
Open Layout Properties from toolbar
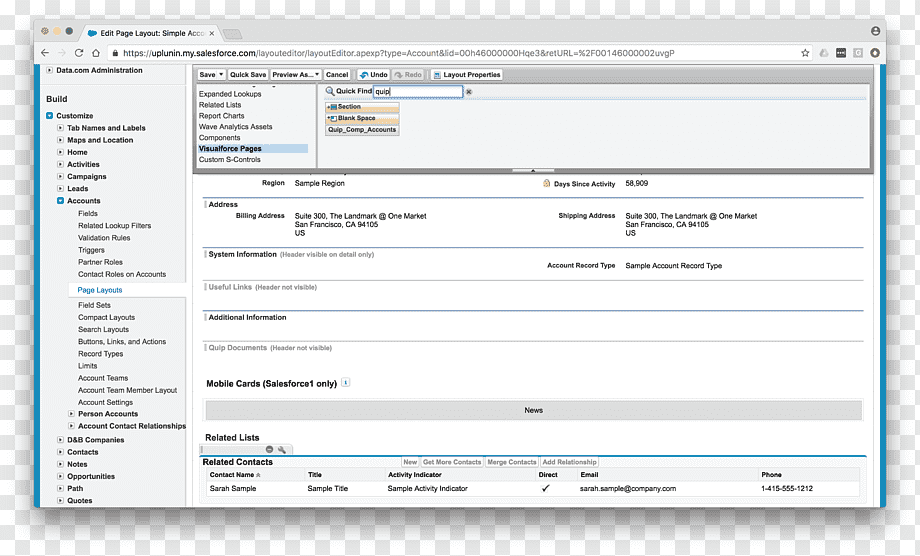[466, 74]
